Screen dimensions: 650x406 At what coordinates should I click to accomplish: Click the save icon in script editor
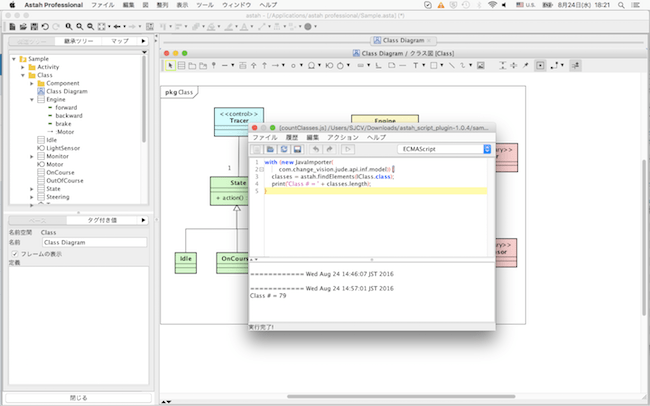[x=297, y=149]
